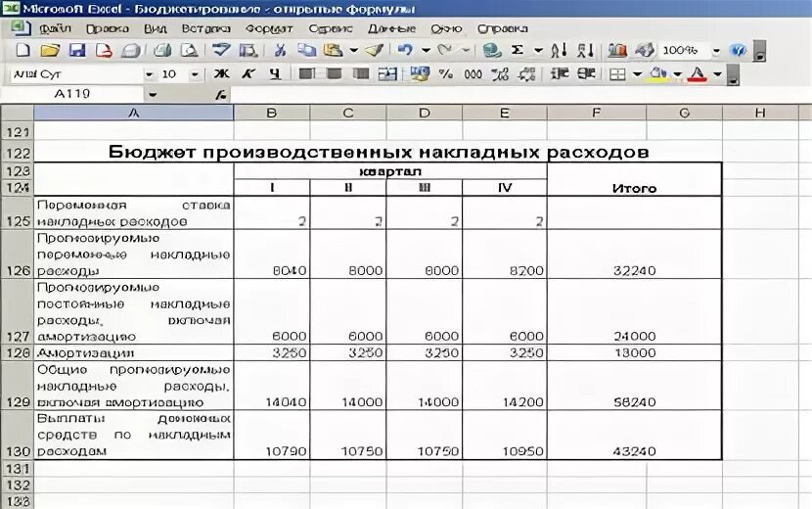Merge and center cells icon
This screenshot has width=812, height=509.
click(387, 74)
